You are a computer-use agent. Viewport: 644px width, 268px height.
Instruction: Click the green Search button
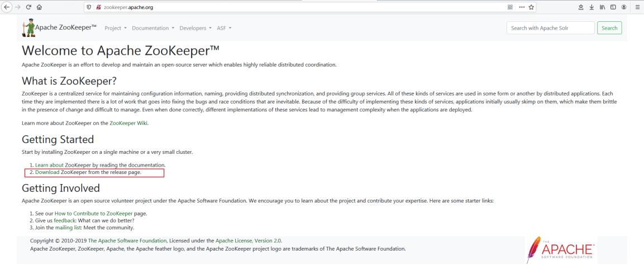[x=609, y=28]
